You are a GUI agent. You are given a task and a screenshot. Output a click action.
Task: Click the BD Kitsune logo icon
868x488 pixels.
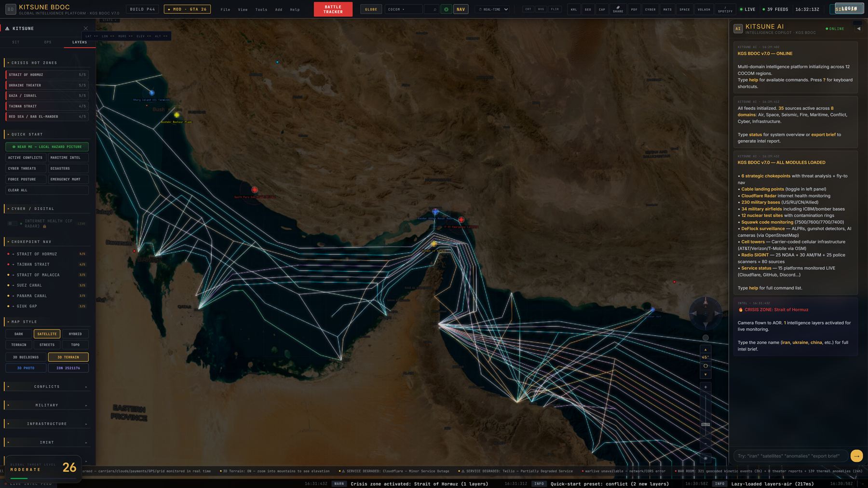(10, 9)
